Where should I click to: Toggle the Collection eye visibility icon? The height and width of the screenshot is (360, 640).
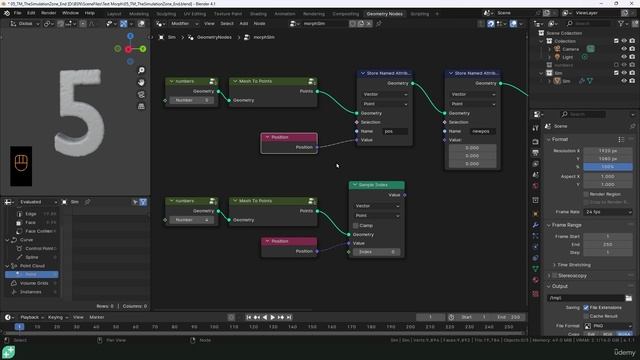[624, 41]
